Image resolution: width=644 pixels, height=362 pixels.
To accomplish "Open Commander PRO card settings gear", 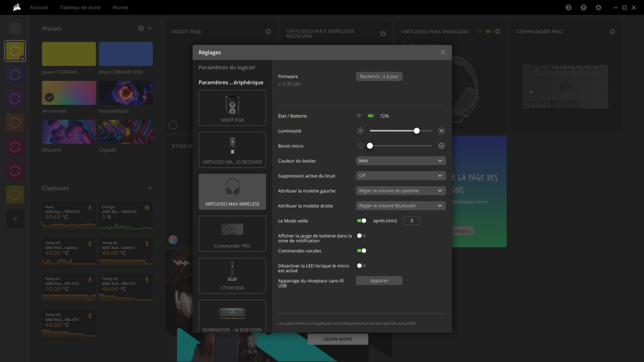I will pyautogui.click(x=612, y=31).
